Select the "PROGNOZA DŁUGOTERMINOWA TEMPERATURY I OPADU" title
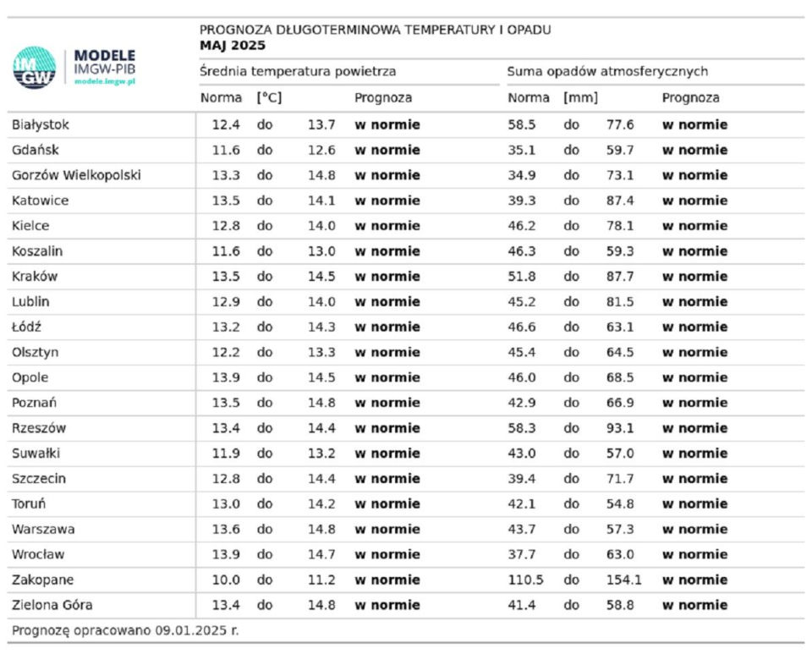Viewport: 812px width, 660px height. 376,30
